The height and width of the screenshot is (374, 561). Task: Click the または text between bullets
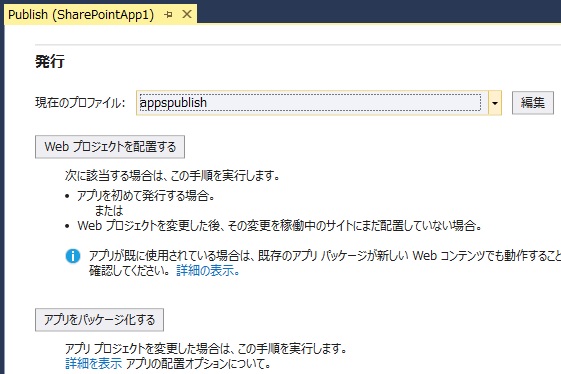coord(109,210)
